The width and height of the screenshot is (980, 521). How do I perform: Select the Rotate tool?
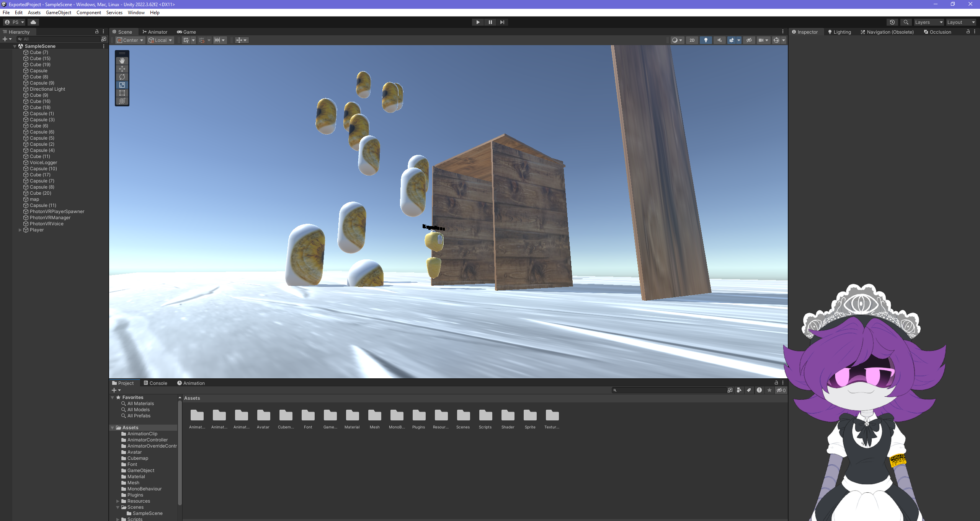[x=122, y=77]
